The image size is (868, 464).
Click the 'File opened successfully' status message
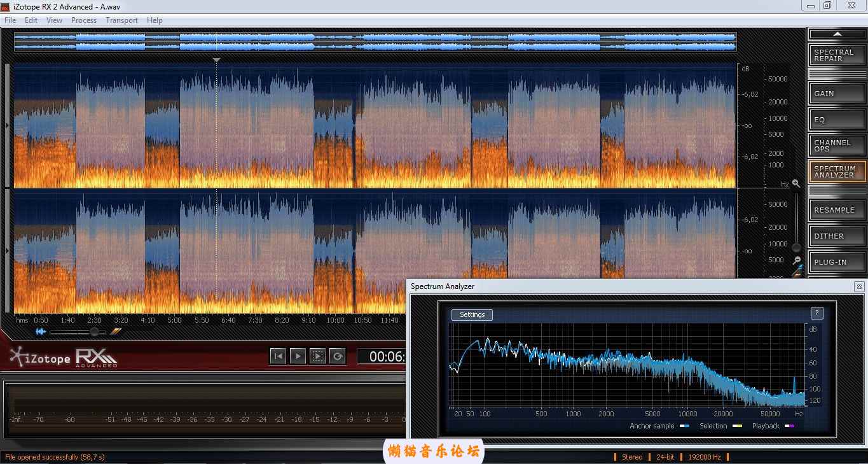tap(55, 457)
